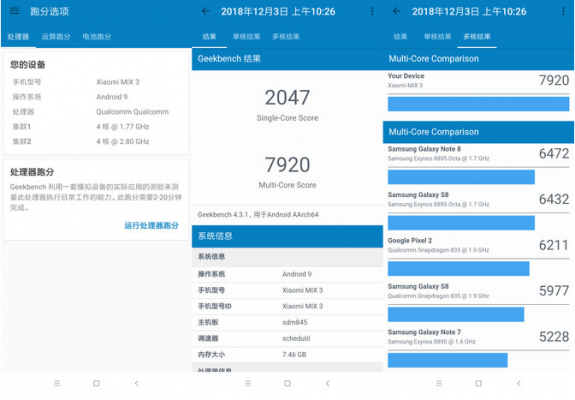Select 操作系统 row in 系统信息 table
The image size is (575, 400).
point(287,274)
